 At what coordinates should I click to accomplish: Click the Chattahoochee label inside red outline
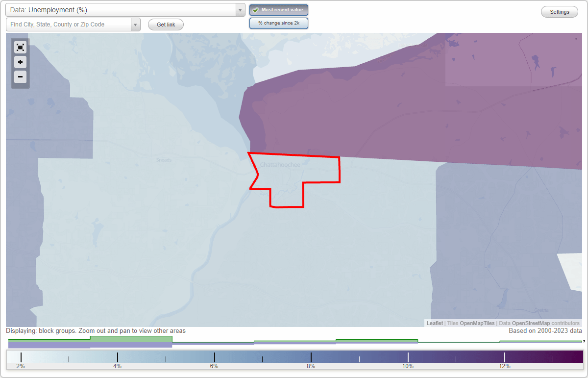pos(280,165)
